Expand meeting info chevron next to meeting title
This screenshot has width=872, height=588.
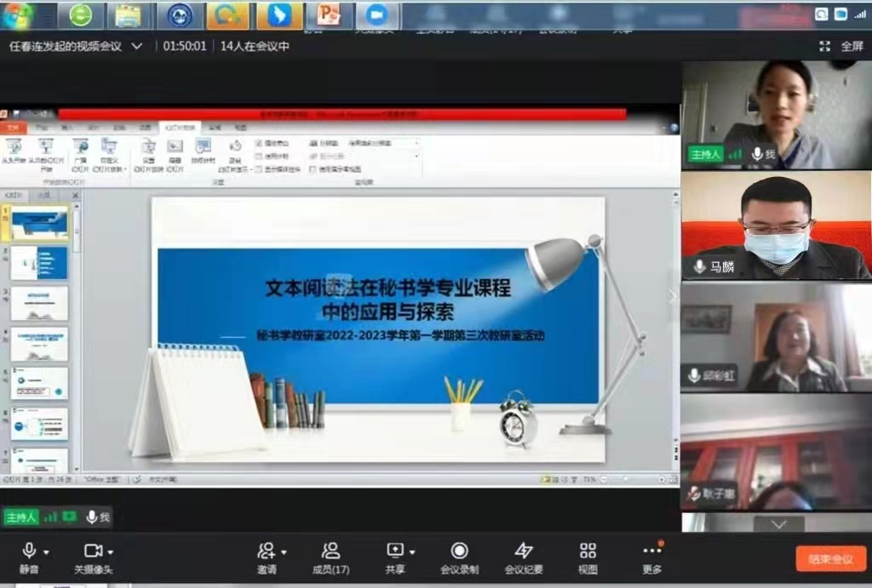(x=136, y=46)
